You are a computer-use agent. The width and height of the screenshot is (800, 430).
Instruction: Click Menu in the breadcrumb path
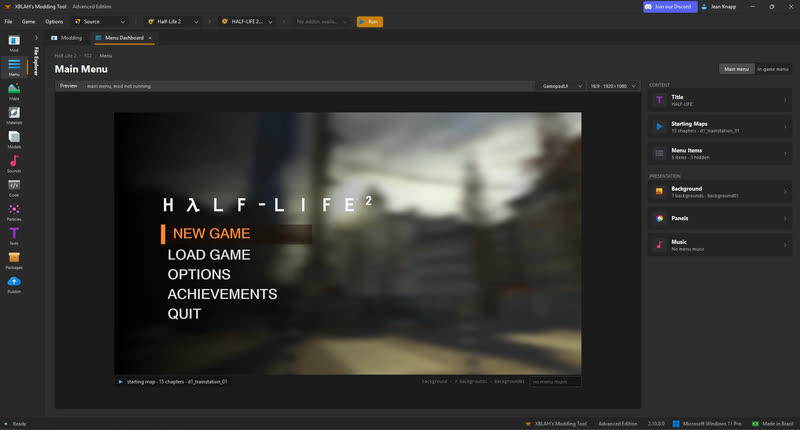(106, 56)
